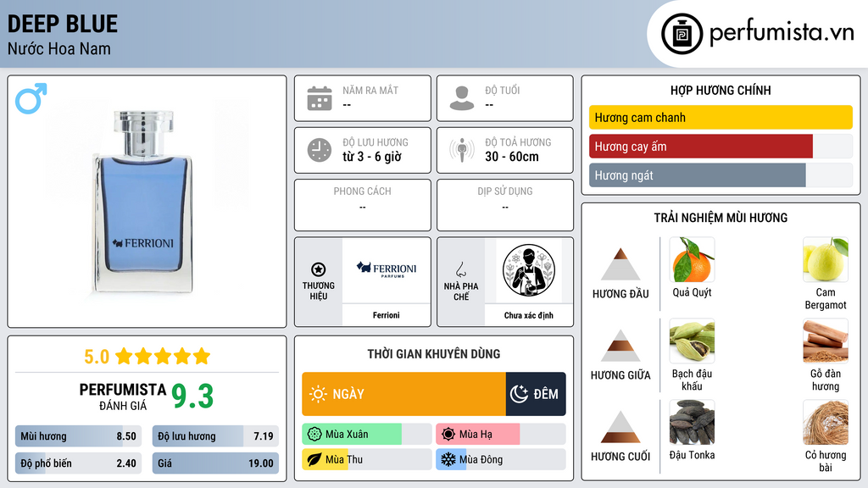
Task: Click the perfumer illustration in Nhà pha chế
Action: [529, 270]
